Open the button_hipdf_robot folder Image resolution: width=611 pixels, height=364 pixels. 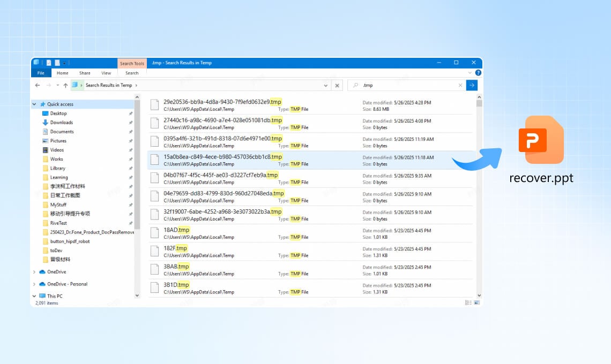pyautogui.click(x=70, y=241)
